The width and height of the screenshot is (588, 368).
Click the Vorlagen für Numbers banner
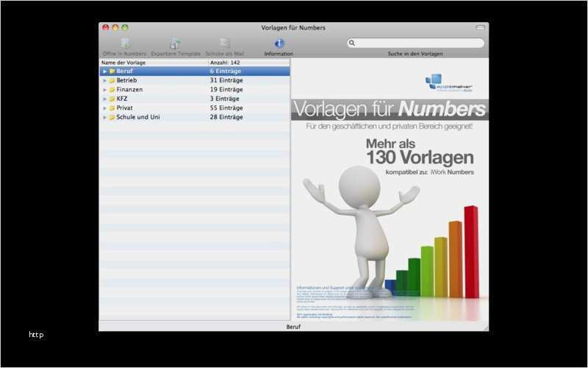pos(389,110)
